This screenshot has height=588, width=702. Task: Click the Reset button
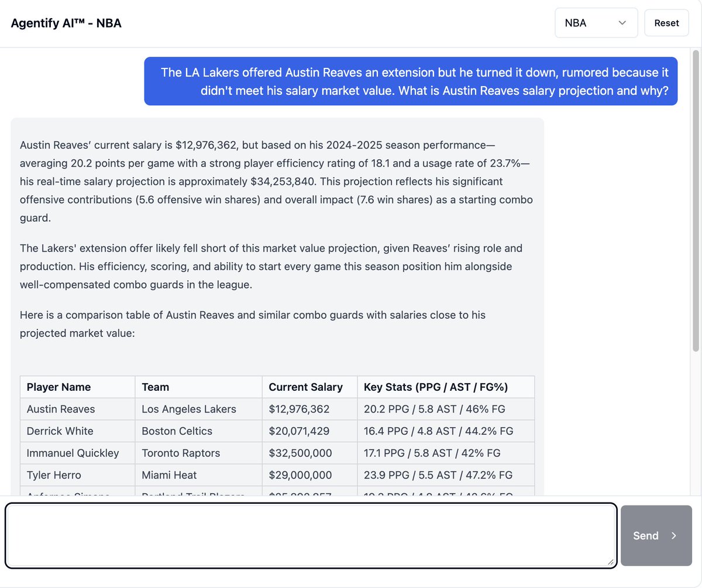click(x=666, y=23)
